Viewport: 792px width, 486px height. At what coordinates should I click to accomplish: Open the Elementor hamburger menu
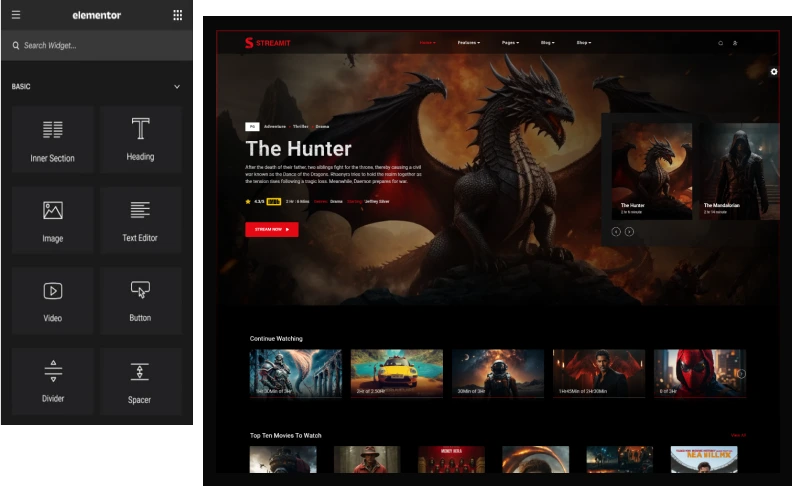click(x=16, y=15)
